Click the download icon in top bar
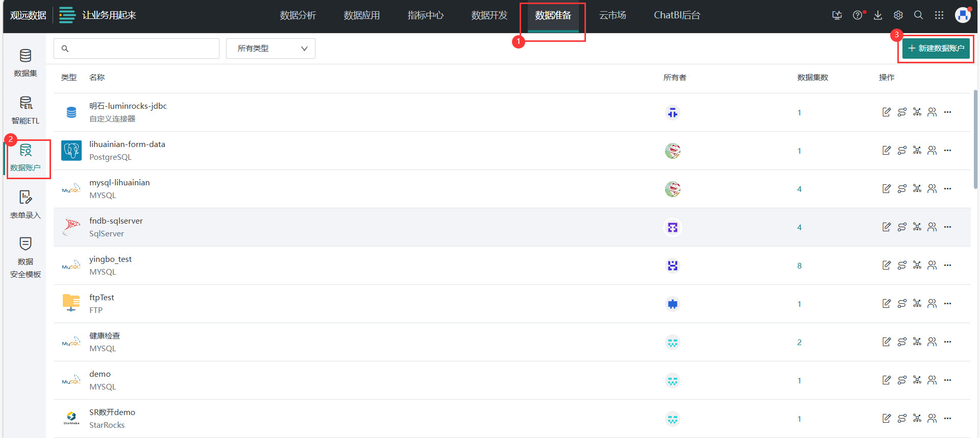This screenshot has width=980, height=438. 878,15
